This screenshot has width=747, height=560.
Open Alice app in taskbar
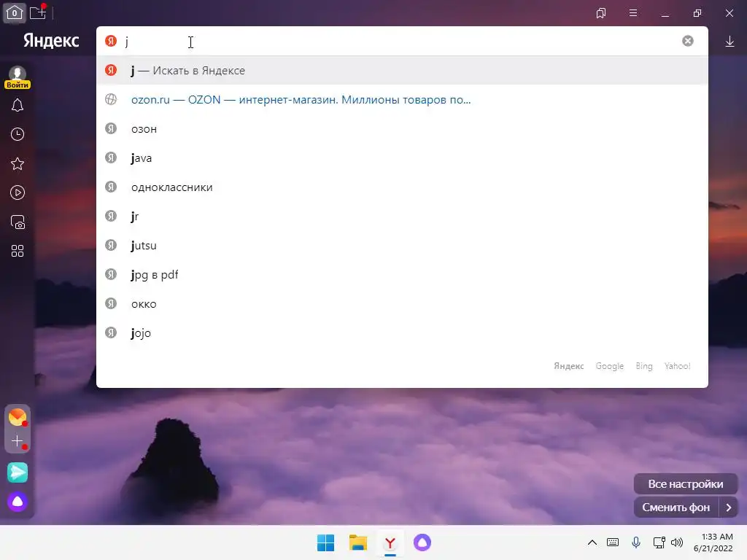coord(422,542)
